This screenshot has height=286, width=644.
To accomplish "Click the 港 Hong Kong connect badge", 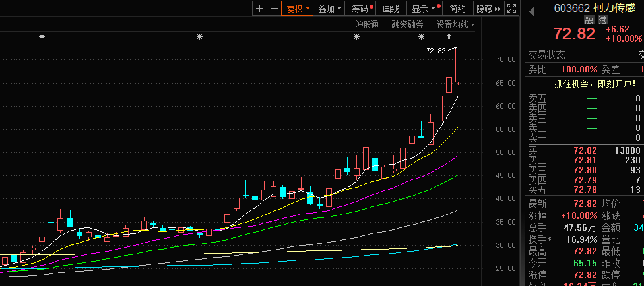I will coord(602,20).
